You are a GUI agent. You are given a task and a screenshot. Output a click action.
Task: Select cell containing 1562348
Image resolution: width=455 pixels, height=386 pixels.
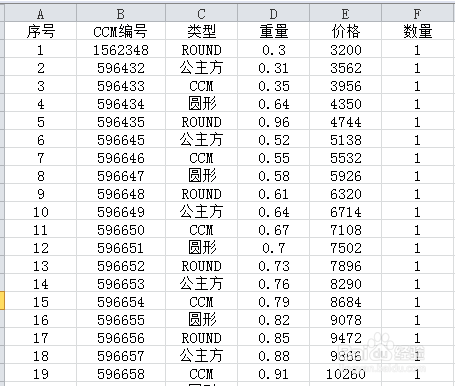121,49
